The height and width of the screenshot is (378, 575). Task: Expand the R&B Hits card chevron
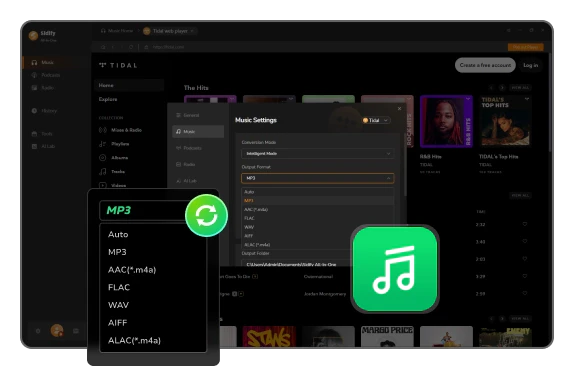tap(468, 99)
